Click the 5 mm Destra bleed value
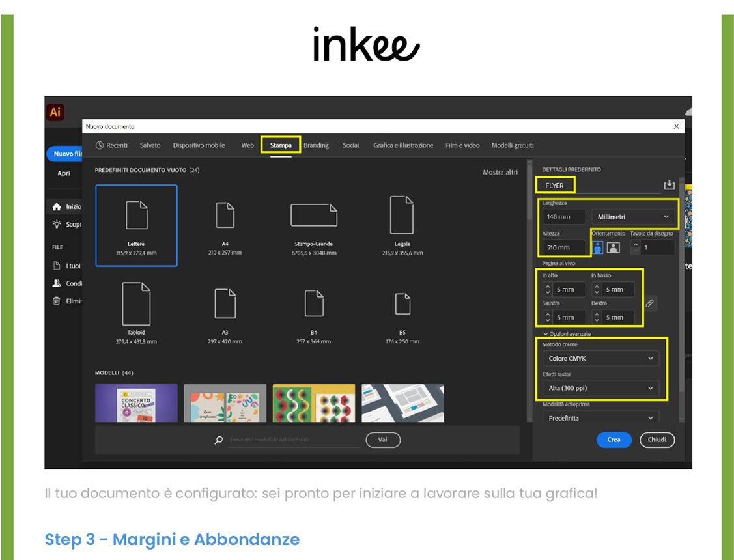 [618, 317]
